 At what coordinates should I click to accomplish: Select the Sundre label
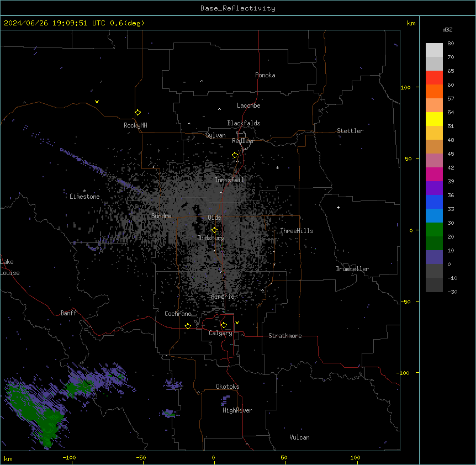161,216
